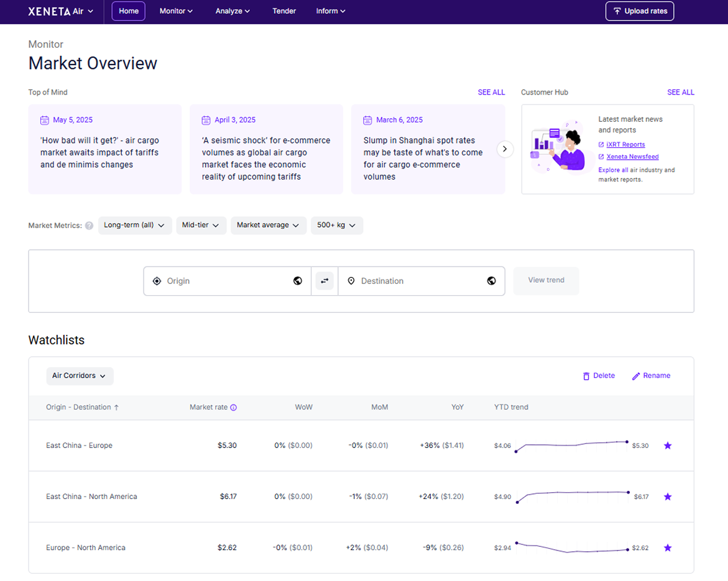Toggle star for East China - North America
Viewport: 728px width, 581px height.
667,496
